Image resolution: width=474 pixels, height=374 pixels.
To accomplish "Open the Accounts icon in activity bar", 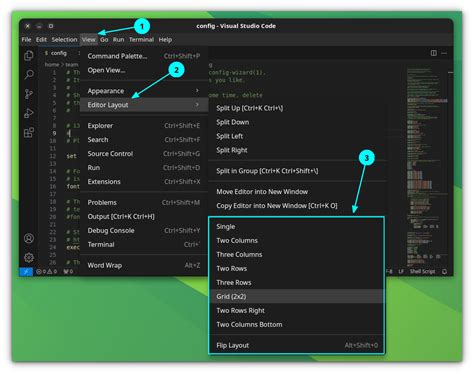I will (x=29, y=238).
